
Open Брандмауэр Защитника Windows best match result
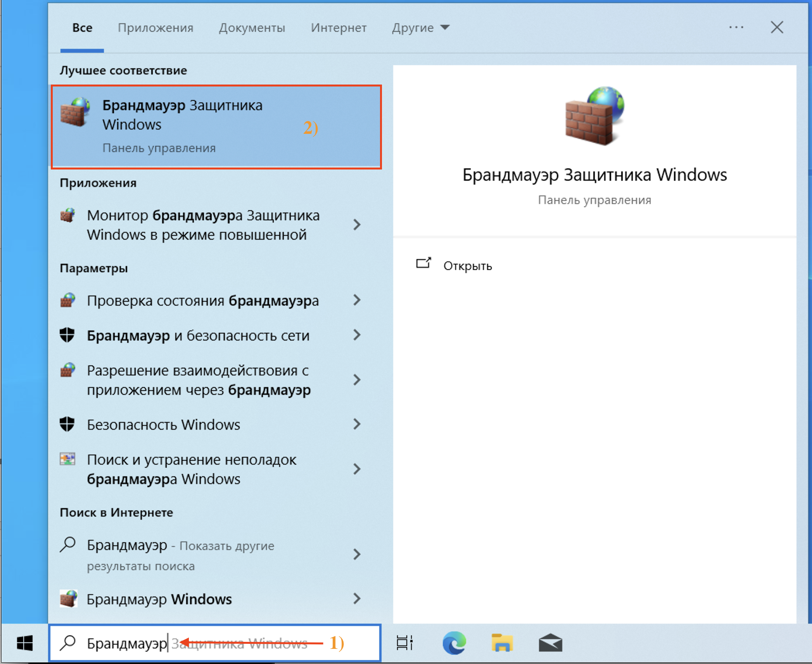[x=216, y=127]
